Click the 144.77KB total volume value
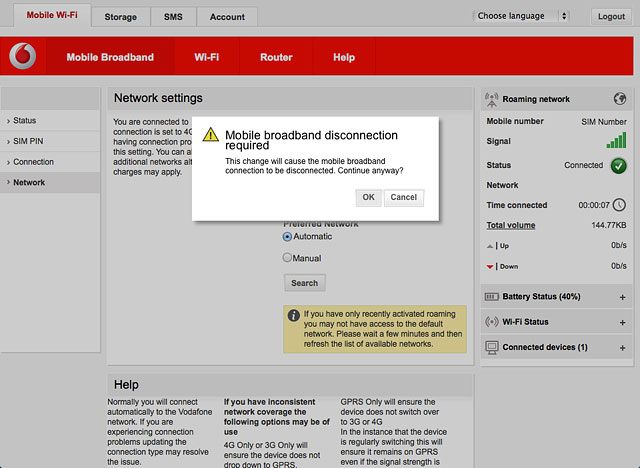 [609, 225]
